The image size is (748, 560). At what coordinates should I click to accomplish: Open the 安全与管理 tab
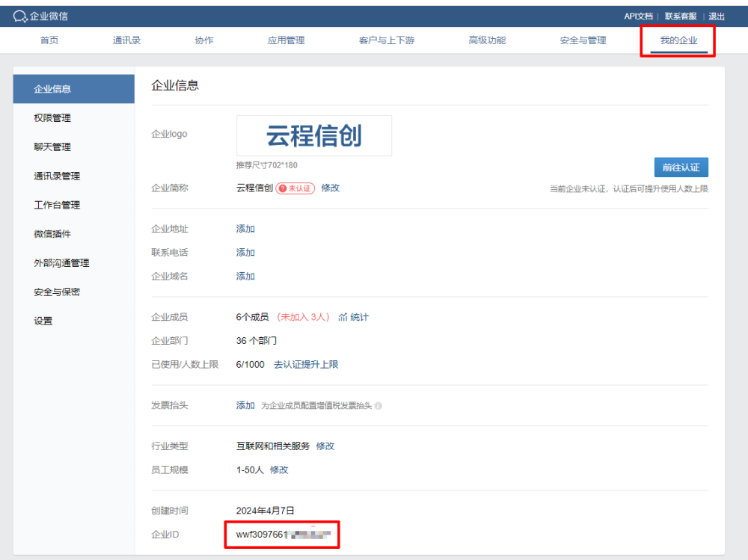583,40
